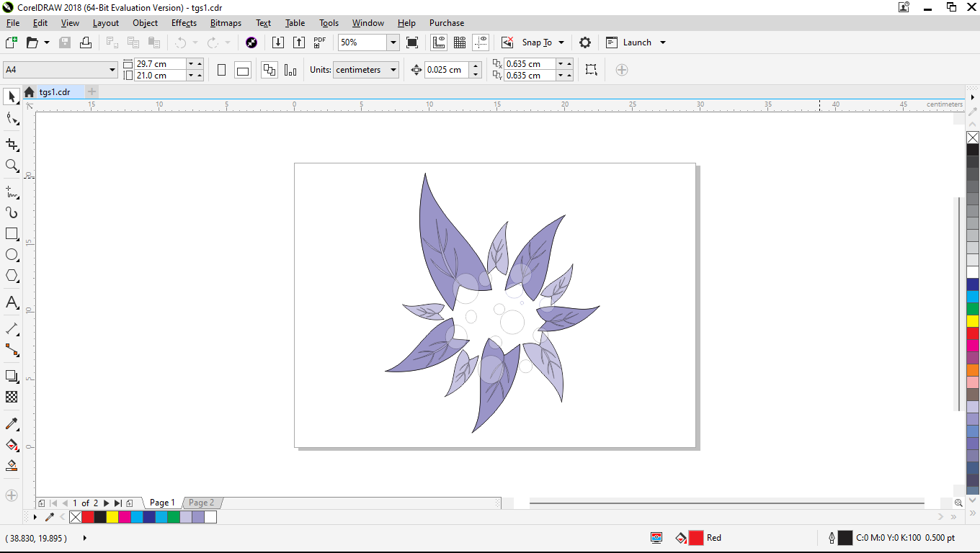The height and width of the screenshot is (553, 980).
Task: Jump to the last page
Action: pyautogui.click(x=117, y=503)
